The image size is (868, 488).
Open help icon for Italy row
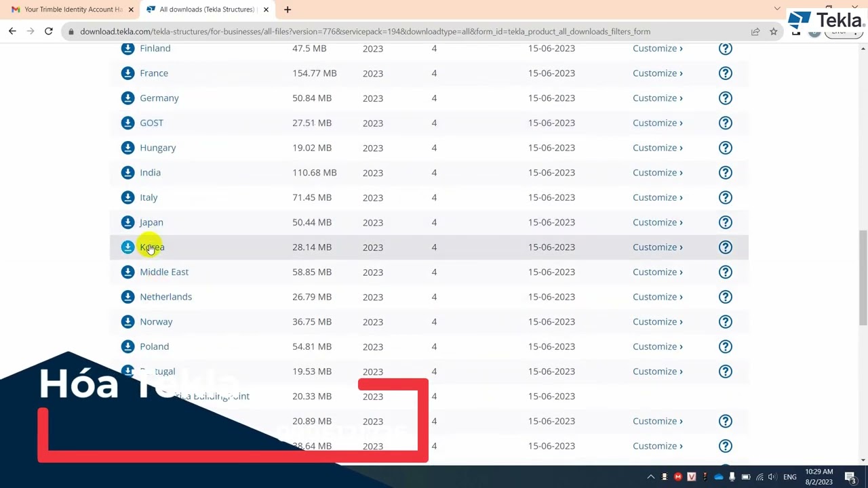coord(726,197)
